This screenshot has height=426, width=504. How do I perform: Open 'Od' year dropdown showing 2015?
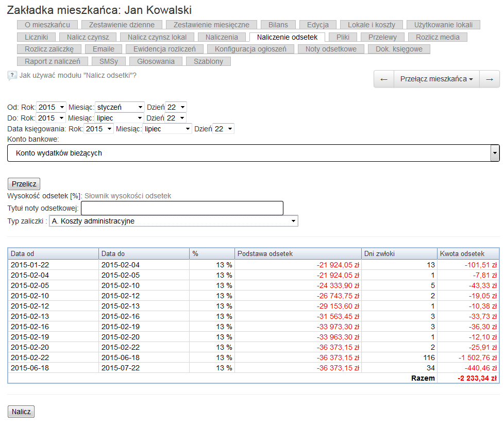(51, 107)
